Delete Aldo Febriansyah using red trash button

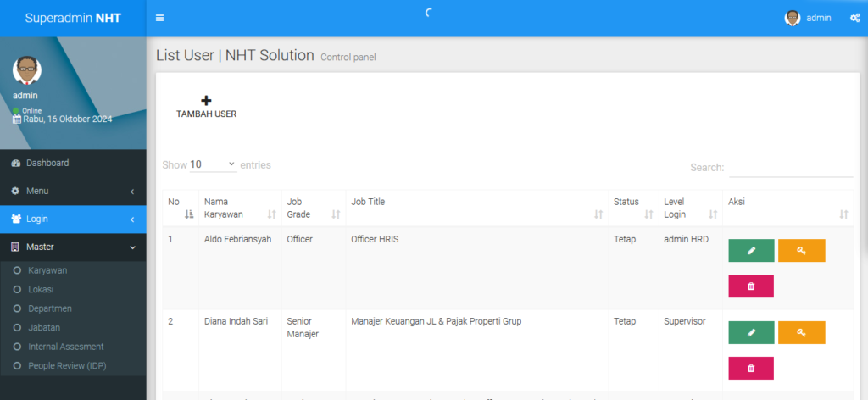click(751, 286)
